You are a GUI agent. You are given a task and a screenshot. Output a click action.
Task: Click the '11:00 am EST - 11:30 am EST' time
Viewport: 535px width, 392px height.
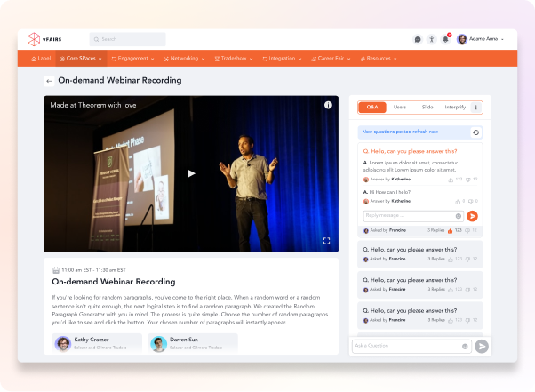click(93, 270)
